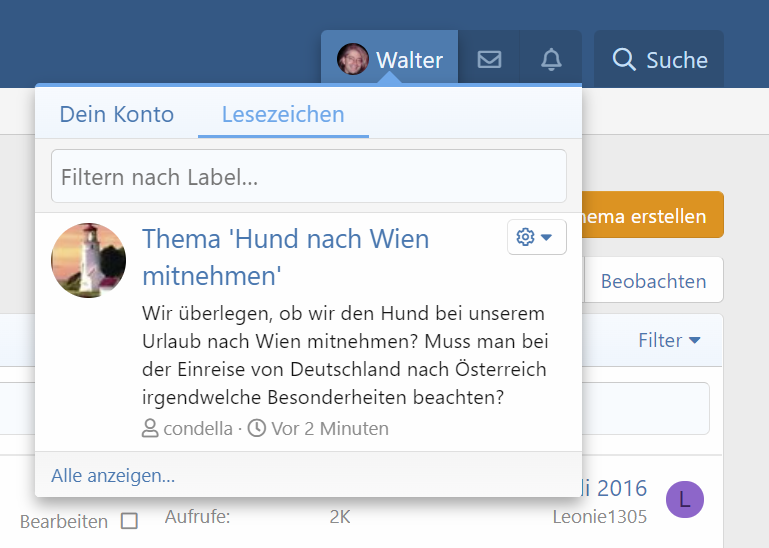This screenshot has height=548, width=769.
Task: Click the bookmark description text about Urlaub
Action: coord(344,355)
